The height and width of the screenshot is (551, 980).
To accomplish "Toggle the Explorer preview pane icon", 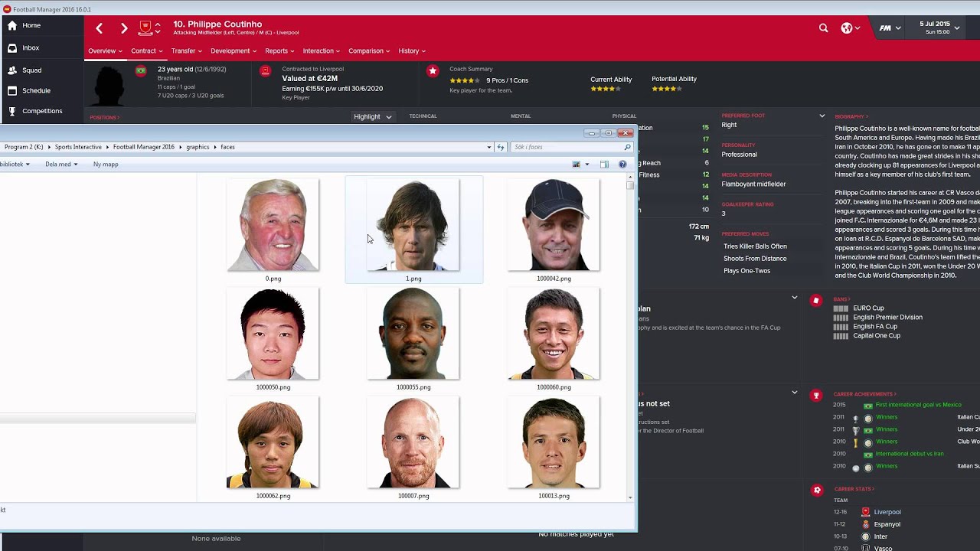I will coord(604,164).
